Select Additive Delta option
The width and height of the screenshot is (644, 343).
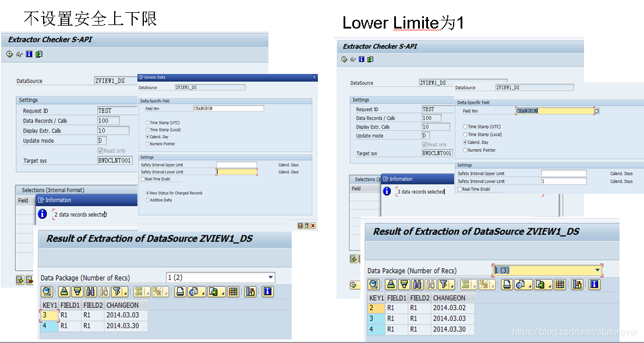click(x=147, y=200)
